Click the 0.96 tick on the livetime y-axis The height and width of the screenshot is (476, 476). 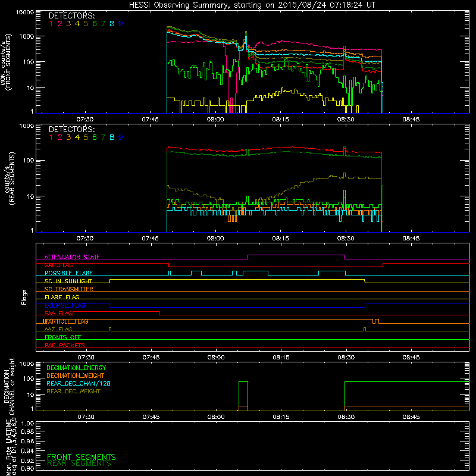pyautogui.click(x=27, y=441)
